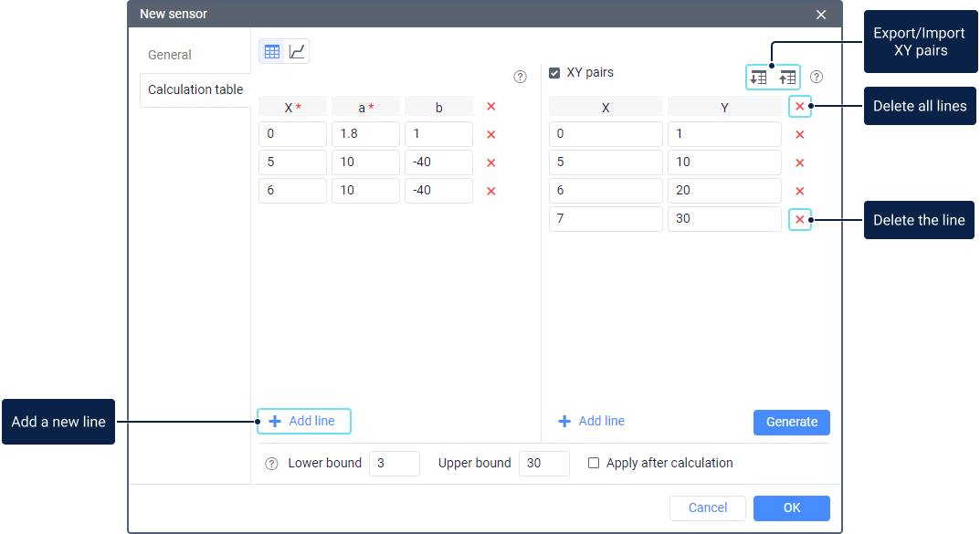The image size is (980, 534).
Task: Delete all lines in XY pairs table
Action: tap(800, 107)
